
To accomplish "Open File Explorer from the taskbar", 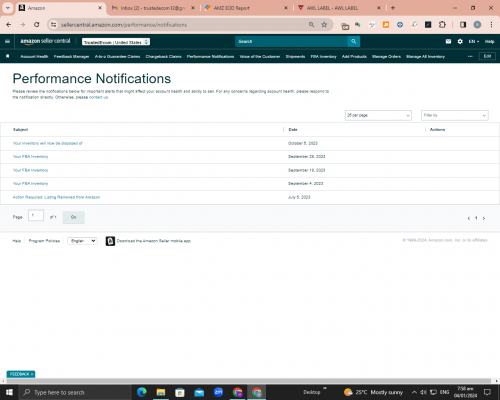I will [x=161, y=392].
